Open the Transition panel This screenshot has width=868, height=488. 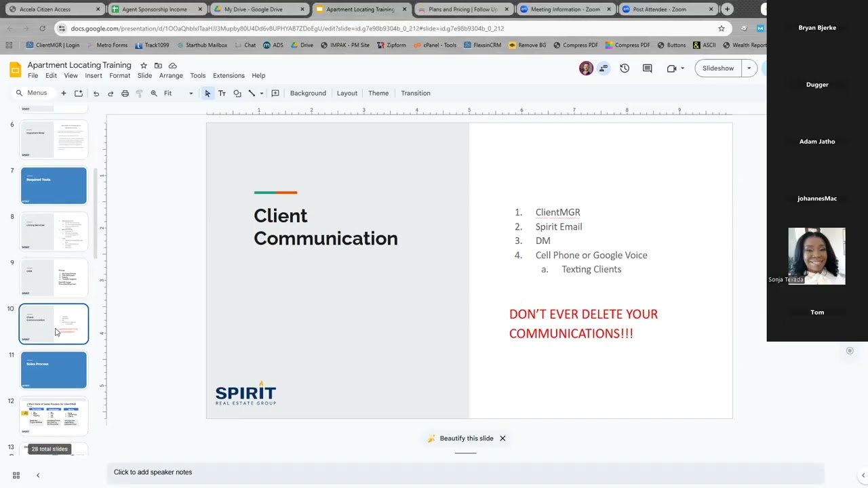(x=416, y=94)
